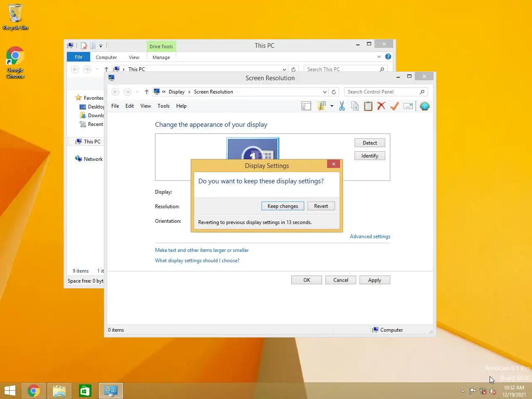The image size is (532, 399).
Task: Click the Identify button
Action: pyautogui.click(x=370, y=156)
